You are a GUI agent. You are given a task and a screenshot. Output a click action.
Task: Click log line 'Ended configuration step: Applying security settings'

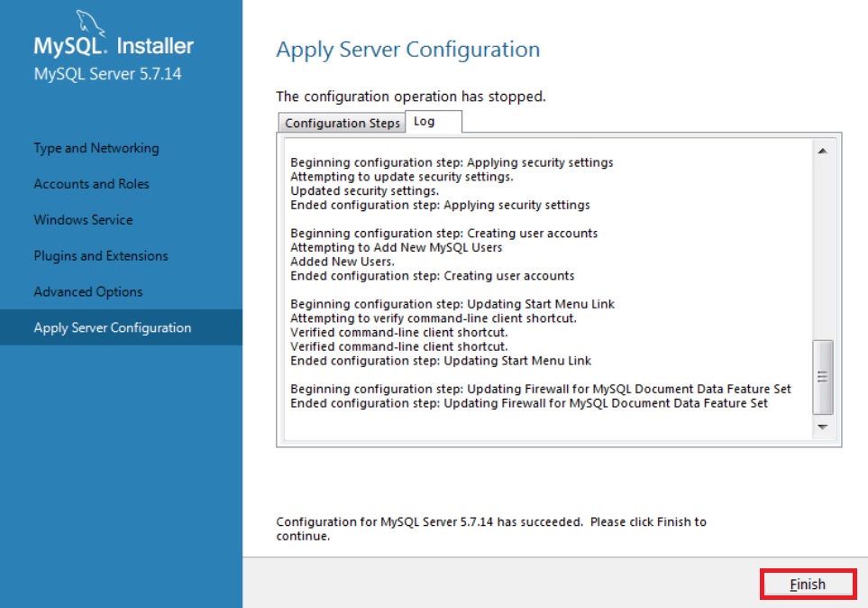click(x=440, y=205)
